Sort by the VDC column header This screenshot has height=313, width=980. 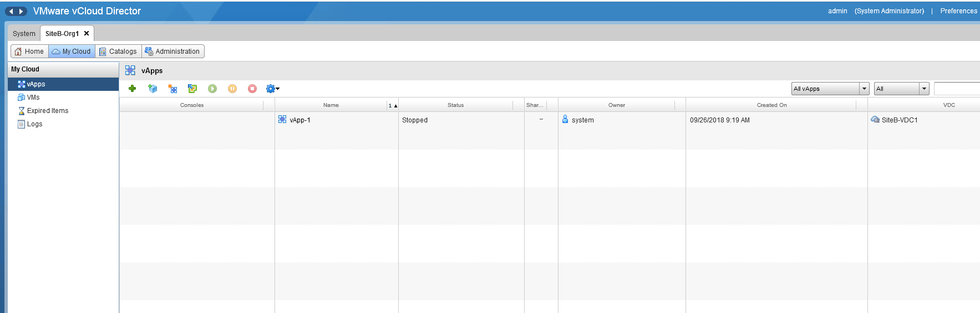pyautogui.click(x=949, y=105)
